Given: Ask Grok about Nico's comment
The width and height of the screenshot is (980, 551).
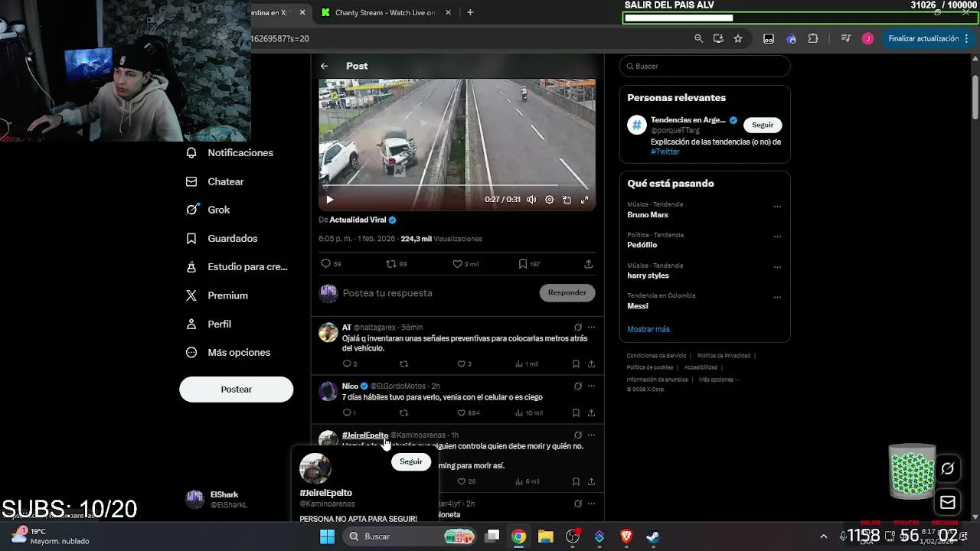Looking at the screenshot, I should pyautogui.click(x=577, y=386).
